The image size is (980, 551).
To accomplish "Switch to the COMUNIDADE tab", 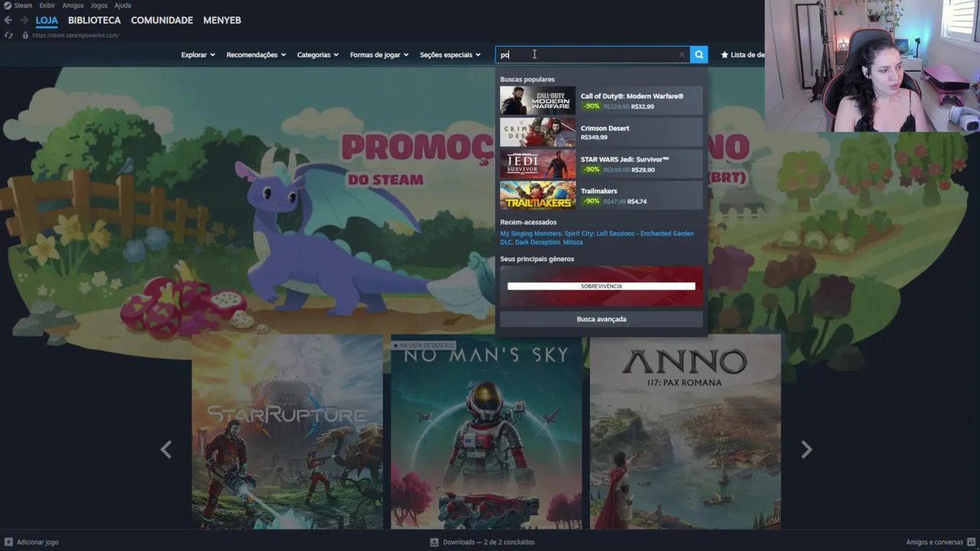I will (162, 21).
